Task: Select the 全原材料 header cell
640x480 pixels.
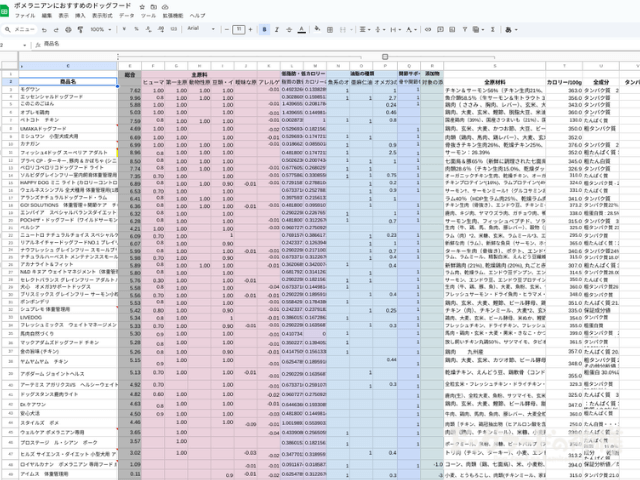Action: [494, 82]
